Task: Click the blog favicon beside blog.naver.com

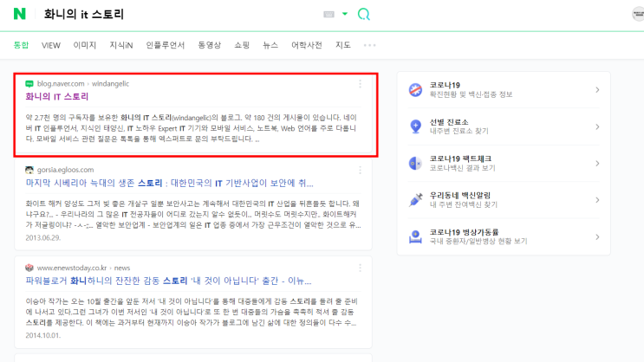Action: (x=29, y=84)
